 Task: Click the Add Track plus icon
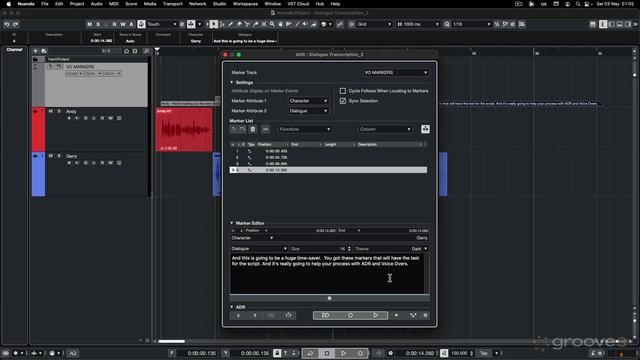click(36, 51)
